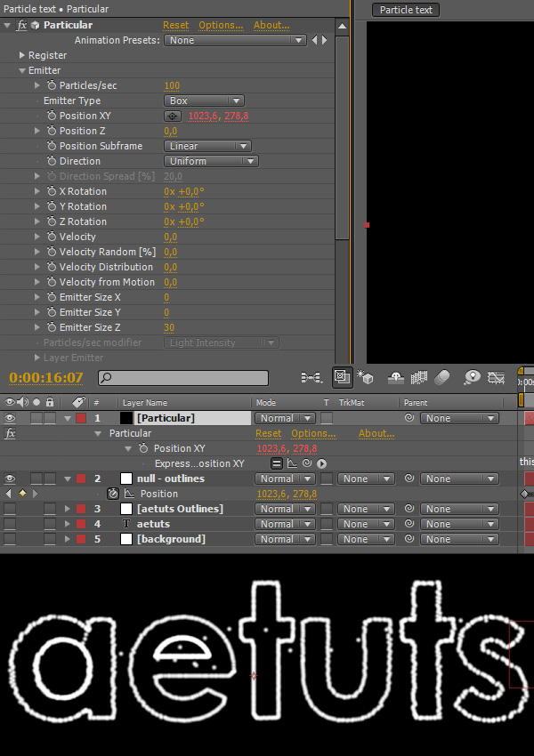The image size is (534, 756).
Task: Hide the Particular layer eye
Action: click(10, 418)
